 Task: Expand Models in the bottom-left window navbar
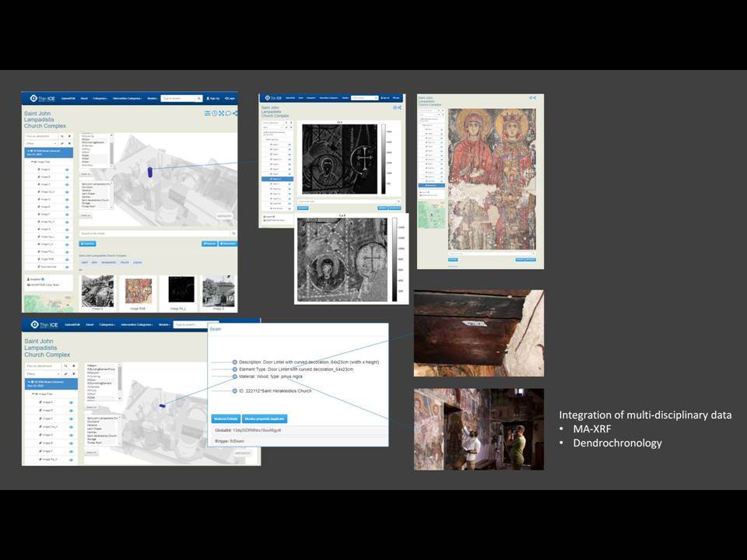(x=164, y=325)
